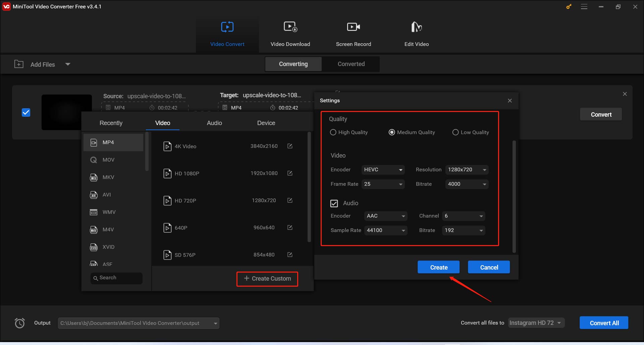Click the format Search field
Viewport: 644px width, 345px height.
(116, 278)
